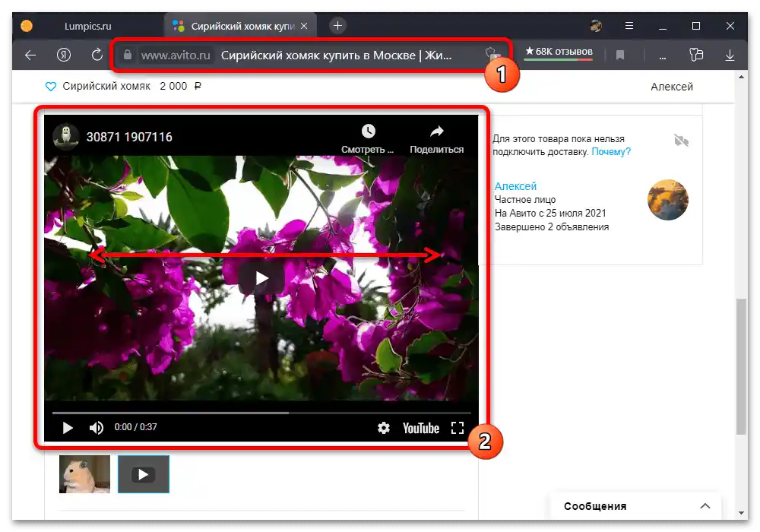
Task: Open a new tab with plus button
Action: point(338,26)
